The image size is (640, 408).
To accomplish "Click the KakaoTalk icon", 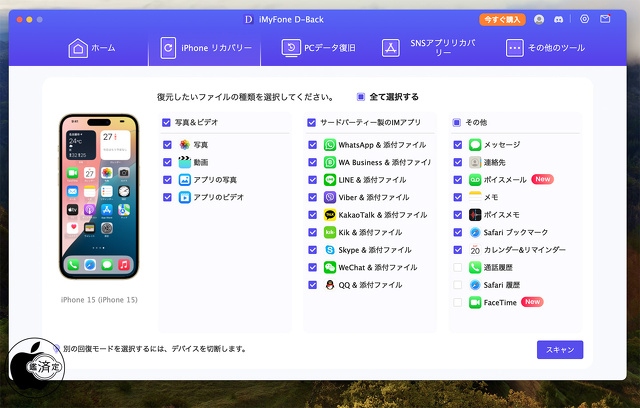I will tap(330, 215).
